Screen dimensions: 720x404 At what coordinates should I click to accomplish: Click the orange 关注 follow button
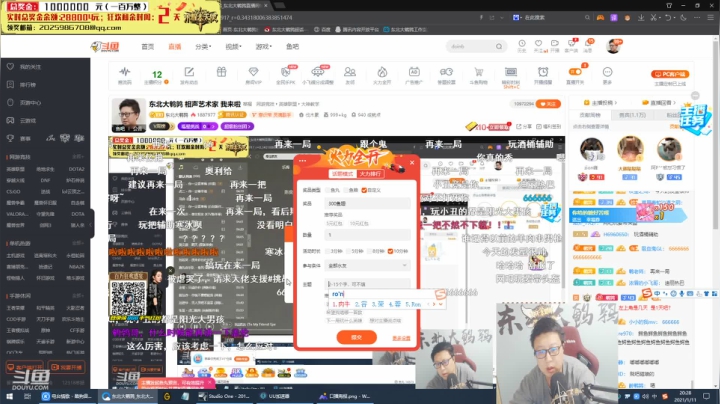point(548,104)
